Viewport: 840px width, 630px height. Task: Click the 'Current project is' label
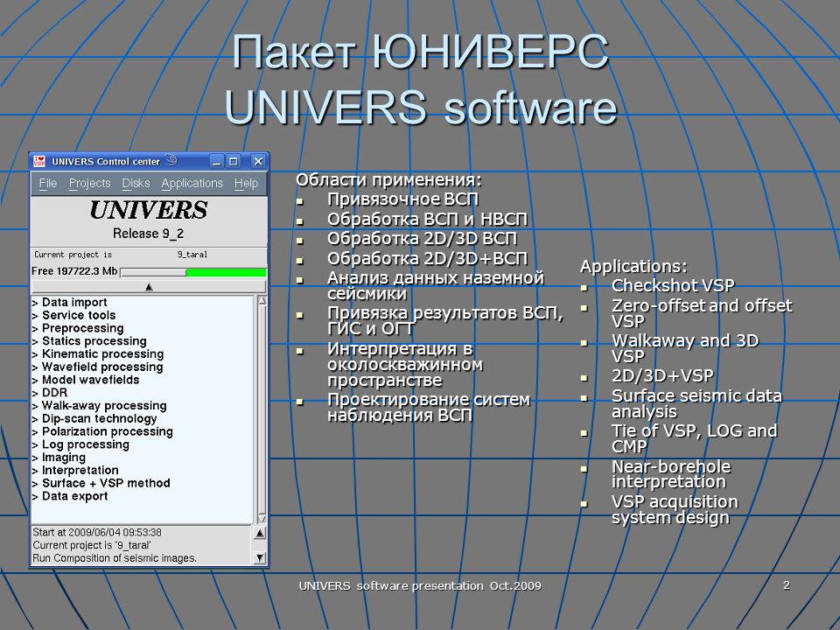(73, 255)
